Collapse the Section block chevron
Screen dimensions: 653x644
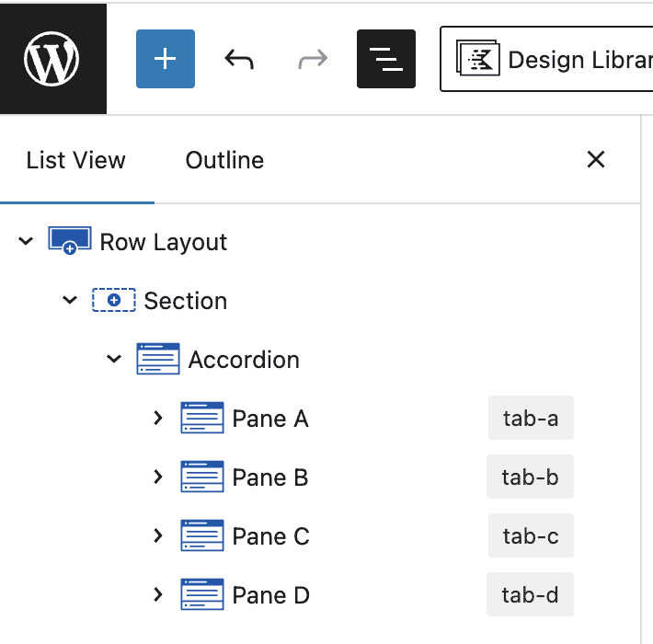click(70, 301)
